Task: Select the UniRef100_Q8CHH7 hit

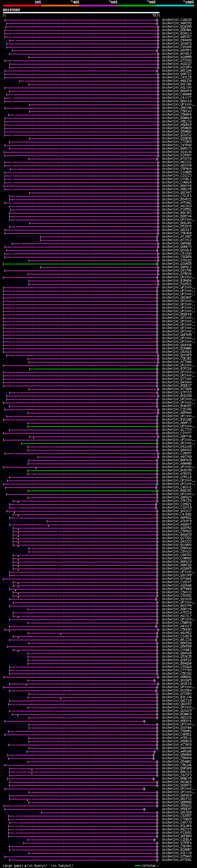Action: [176, 297]
